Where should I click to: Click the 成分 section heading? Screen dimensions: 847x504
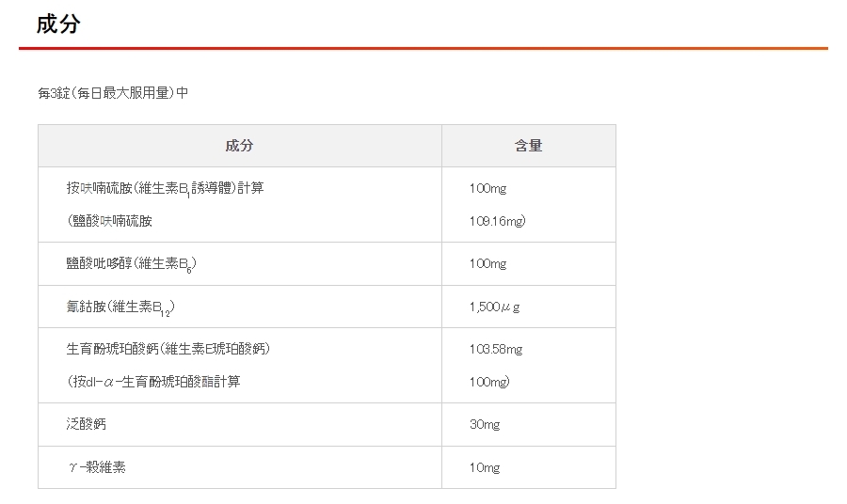click(x=58, y=24)
